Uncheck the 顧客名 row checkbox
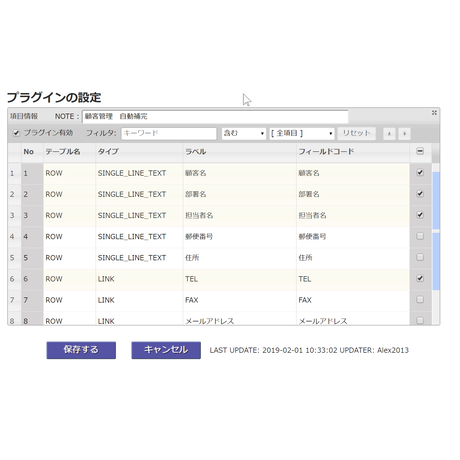The width and height of the screenshot is (460, 460). (420, 173)
